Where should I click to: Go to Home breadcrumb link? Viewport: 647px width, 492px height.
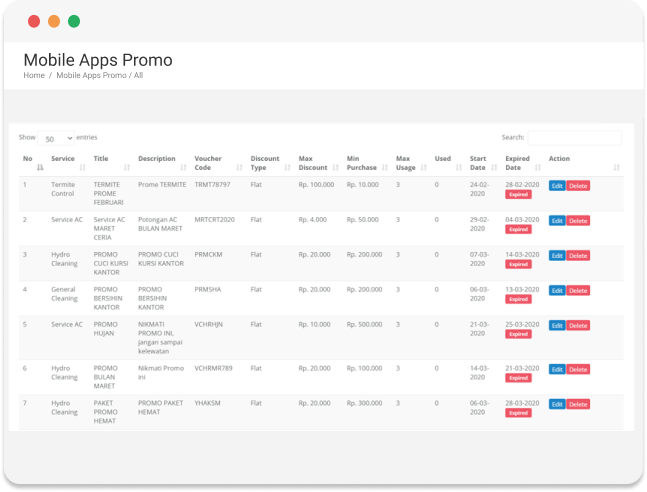(34, 76)
